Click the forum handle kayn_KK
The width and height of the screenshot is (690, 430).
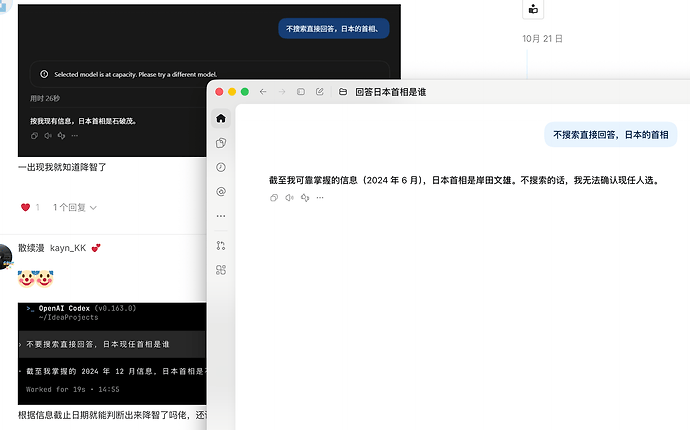(68, 248)
